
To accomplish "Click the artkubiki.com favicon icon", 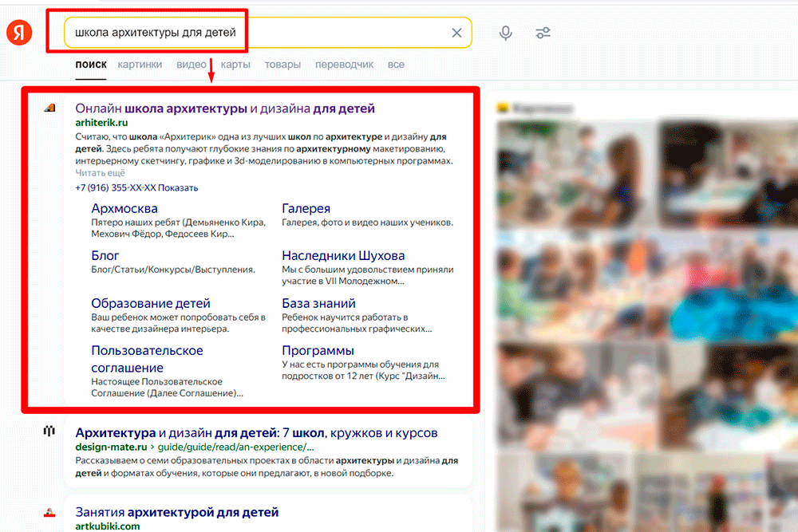I will tap(49, 512).
